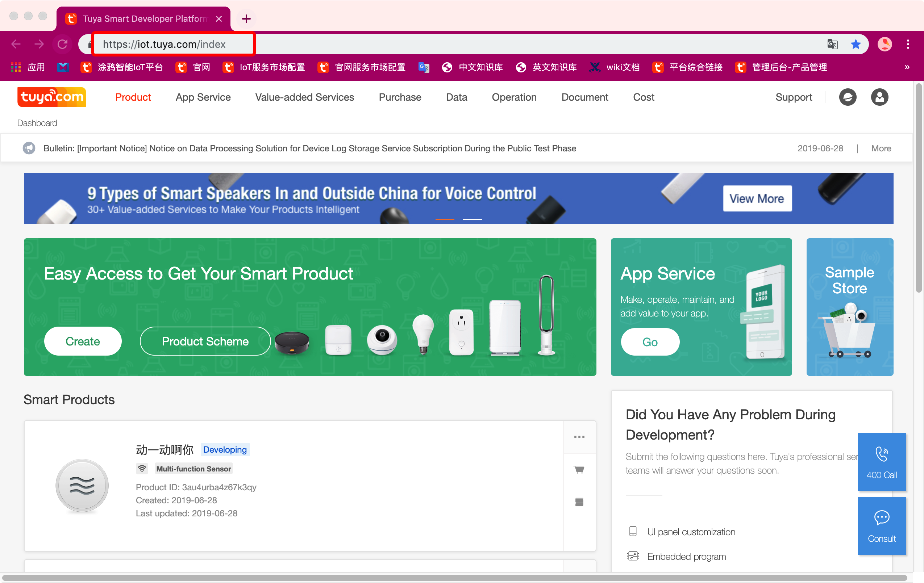Click the Consult chat button

coord(881,525)
